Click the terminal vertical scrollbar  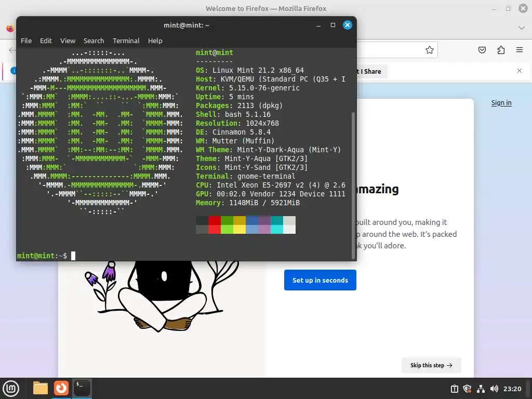click(x=353, y=185)
